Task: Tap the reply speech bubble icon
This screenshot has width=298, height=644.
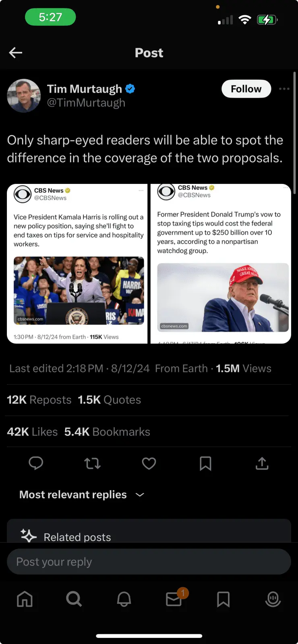Action: coord(36,463)
